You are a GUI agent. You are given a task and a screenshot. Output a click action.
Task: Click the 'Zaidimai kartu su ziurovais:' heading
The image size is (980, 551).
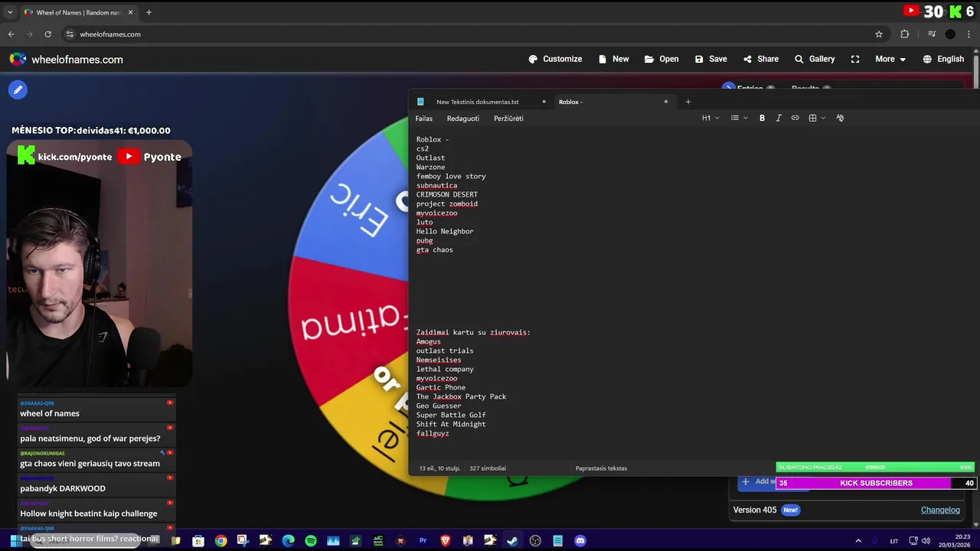(473, 332)
